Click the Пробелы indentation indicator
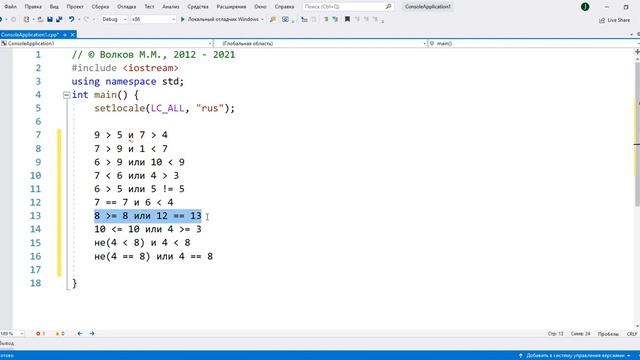 (608, 334)
